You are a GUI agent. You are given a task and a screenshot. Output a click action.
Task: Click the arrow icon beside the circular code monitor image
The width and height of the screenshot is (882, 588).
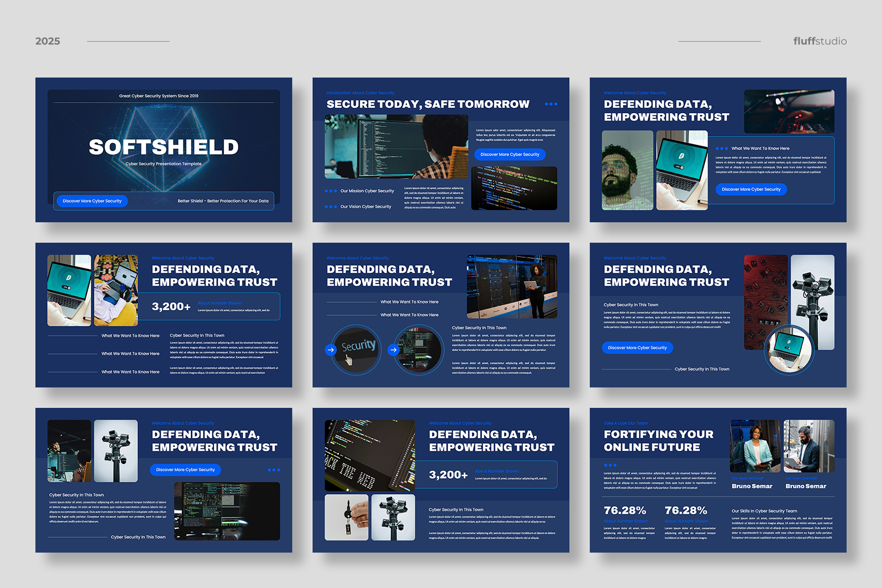point(393,350)
